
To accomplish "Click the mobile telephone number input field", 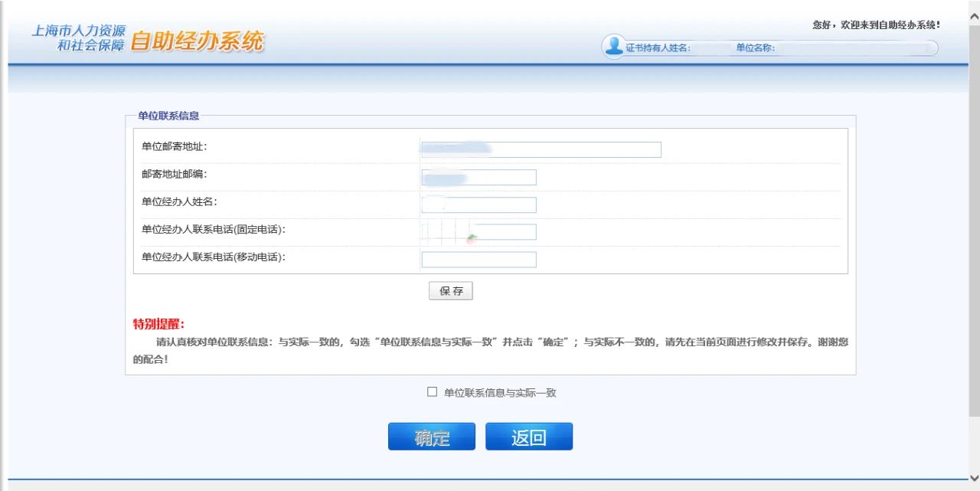I will click(478, 259).
